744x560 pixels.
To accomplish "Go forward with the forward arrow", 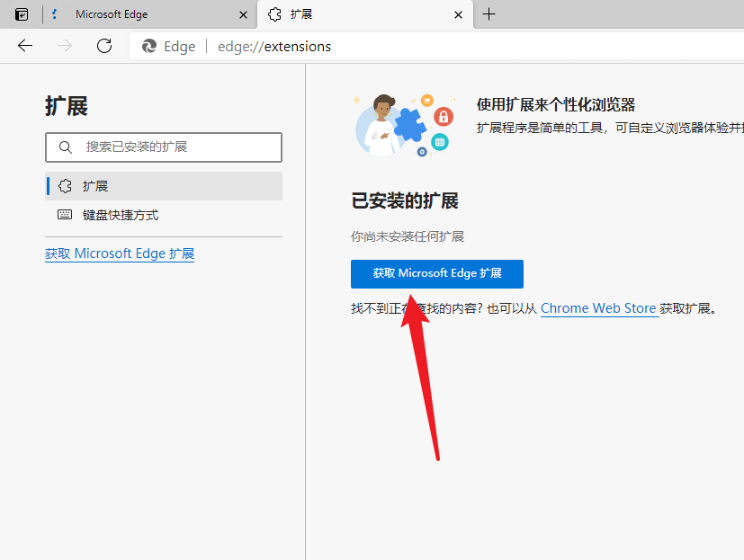I will pos(65,46).
